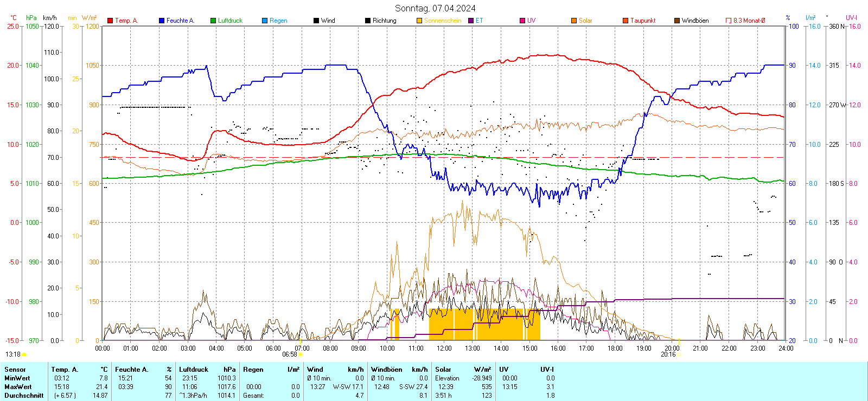Click the yellow Sonnenschein legend swatch
Screen dimensions: 868x401
(x=419, y=21)
